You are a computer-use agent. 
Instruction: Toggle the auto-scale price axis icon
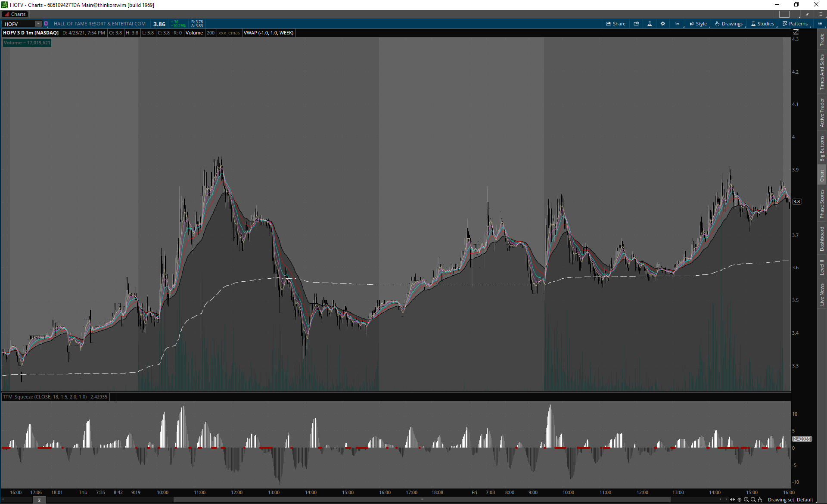[x=796, y=32]
